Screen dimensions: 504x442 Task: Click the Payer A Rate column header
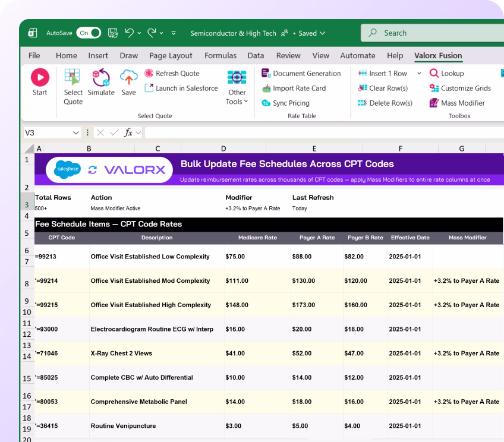click(317, 238)
